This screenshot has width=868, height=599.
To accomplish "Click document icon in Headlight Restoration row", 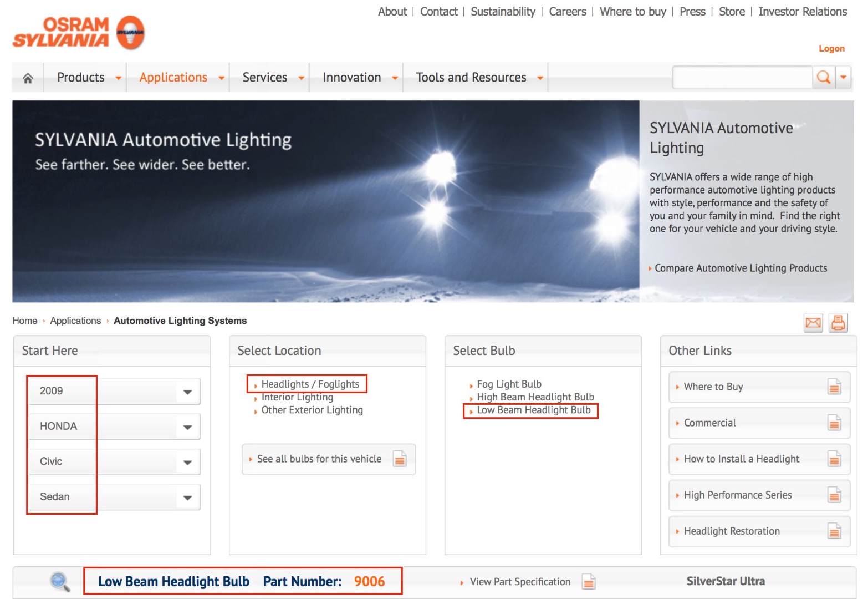I will tap(834, 531).
